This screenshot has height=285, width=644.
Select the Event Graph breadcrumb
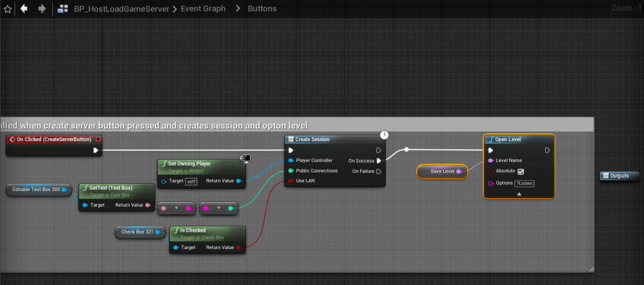202,9
